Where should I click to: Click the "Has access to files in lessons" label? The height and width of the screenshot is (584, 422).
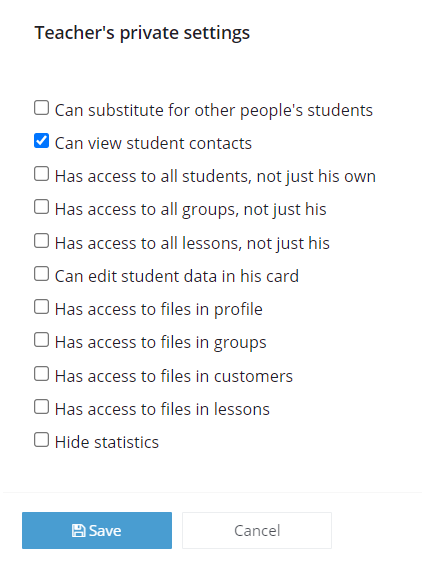pos(162,409)
